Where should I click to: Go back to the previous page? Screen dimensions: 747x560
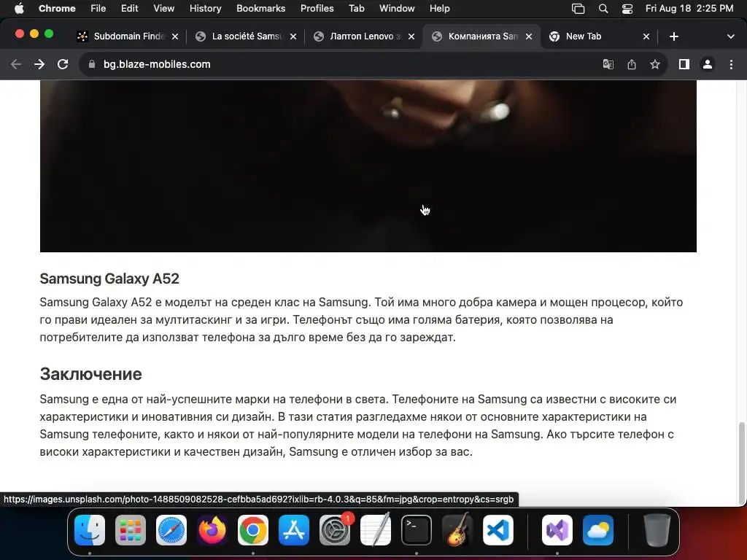click(16, 64)
